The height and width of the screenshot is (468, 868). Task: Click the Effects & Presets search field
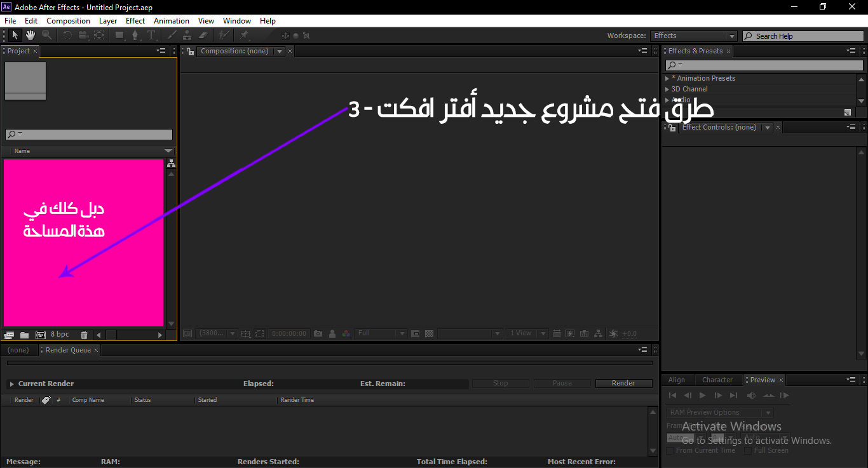[764, 65]
